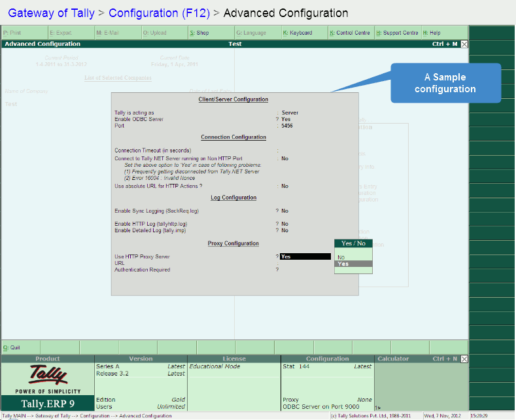
Task: Click the Connection Configuration heading
Action: point(233,137)
